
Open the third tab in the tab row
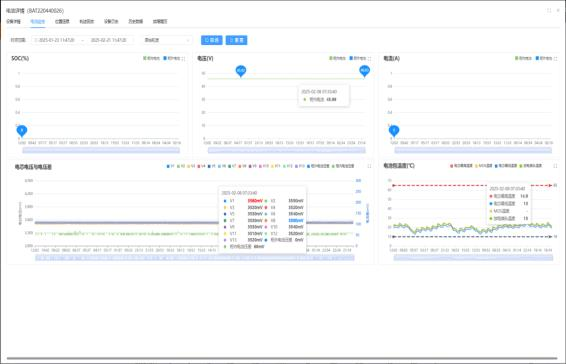[62, 21]
